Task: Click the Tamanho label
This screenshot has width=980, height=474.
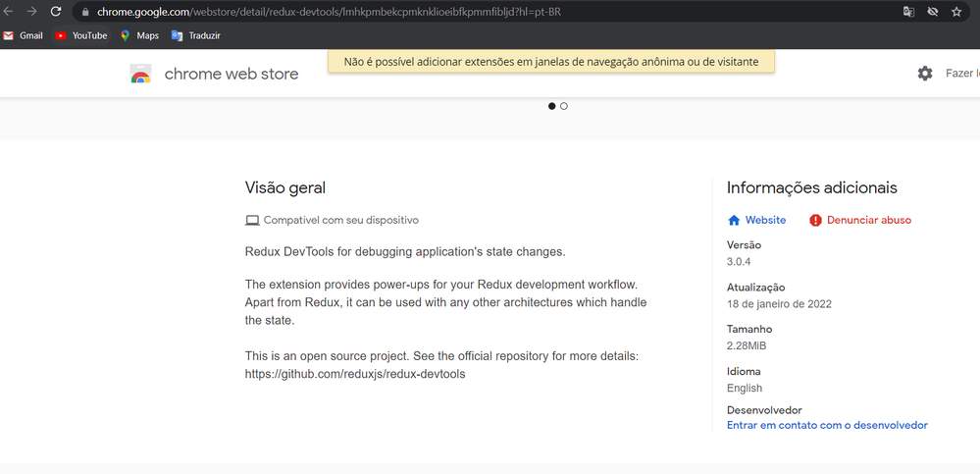Action: 749,329
